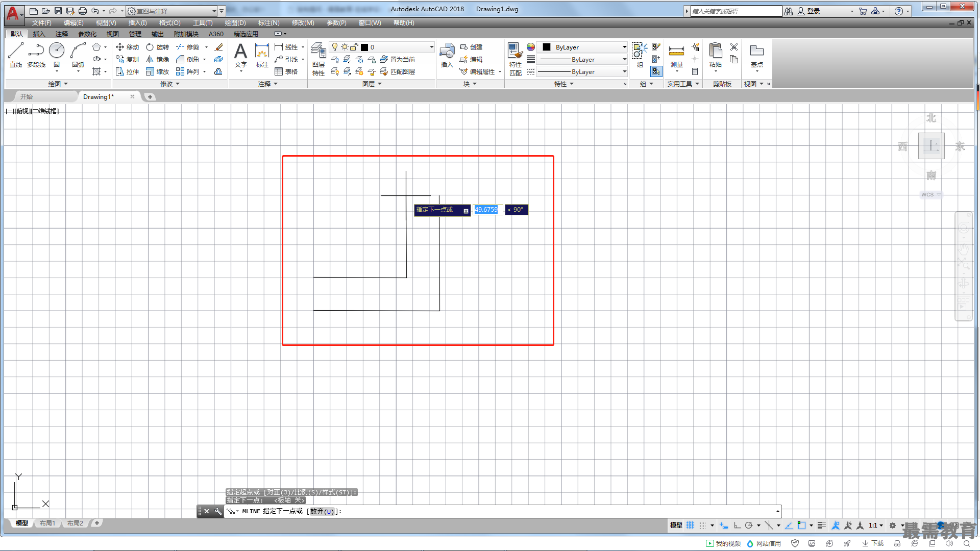
Task: Click the Mirror (镜像) tool
Action: pos(157,59)
